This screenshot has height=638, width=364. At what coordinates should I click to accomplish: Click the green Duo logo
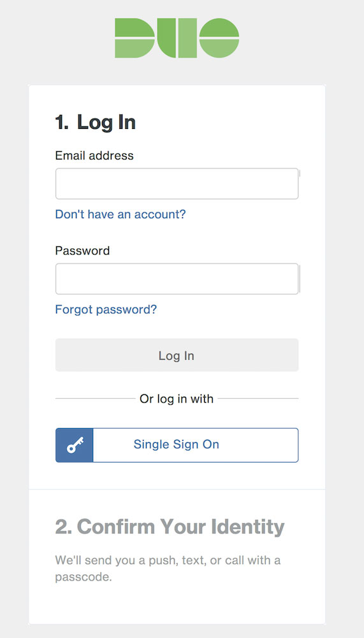tap(177, 38)
